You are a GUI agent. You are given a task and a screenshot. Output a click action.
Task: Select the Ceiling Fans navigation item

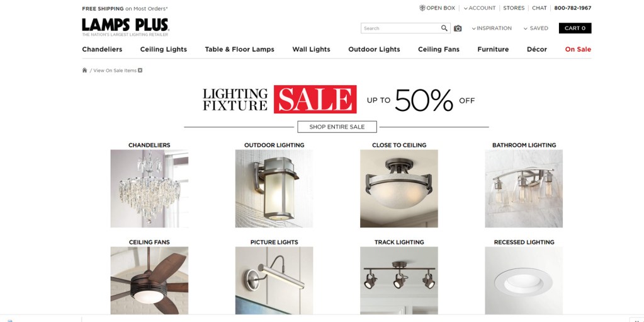coord(439,49)
